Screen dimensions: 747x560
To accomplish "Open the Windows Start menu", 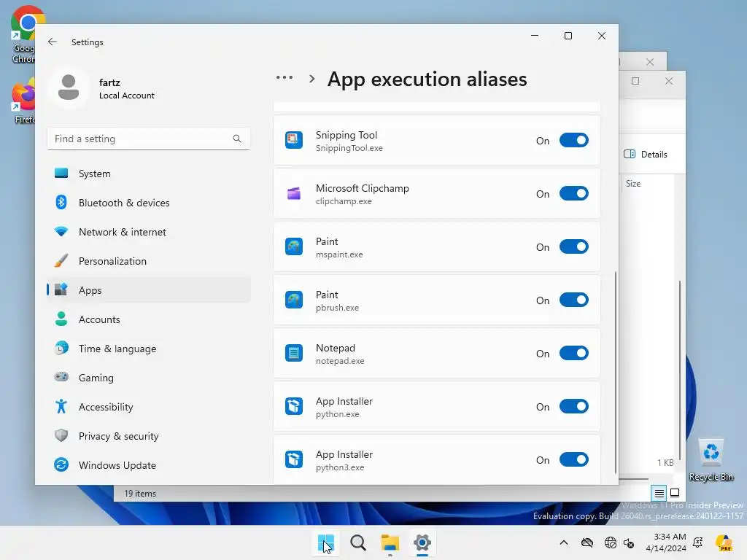I will pos(326,542).
